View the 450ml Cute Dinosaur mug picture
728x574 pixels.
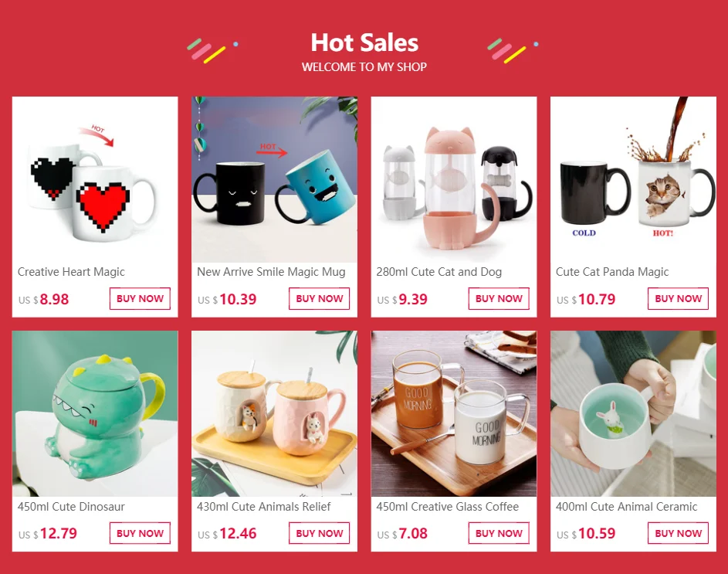pyautogui.click(x=95, y=413)
